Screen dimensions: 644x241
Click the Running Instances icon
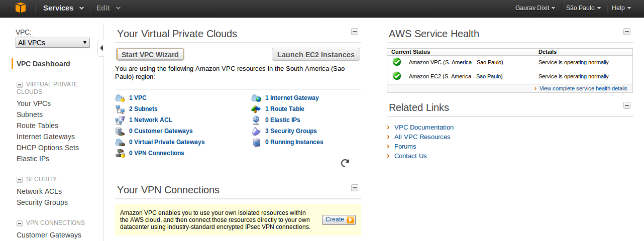(x=256, y=142)
